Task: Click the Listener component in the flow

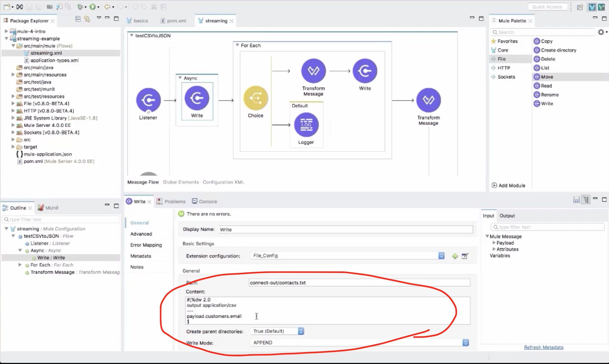Action: (x=148, y=100)
